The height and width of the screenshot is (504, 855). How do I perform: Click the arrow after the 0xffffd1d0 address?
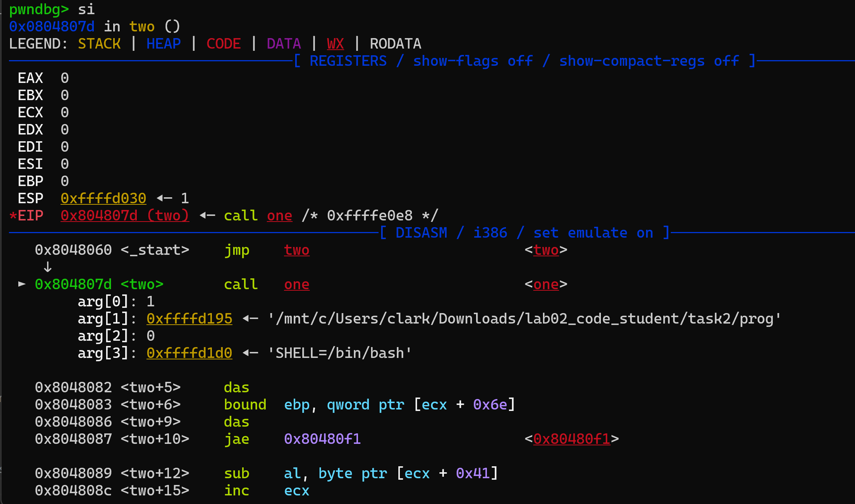coord(250,353)
